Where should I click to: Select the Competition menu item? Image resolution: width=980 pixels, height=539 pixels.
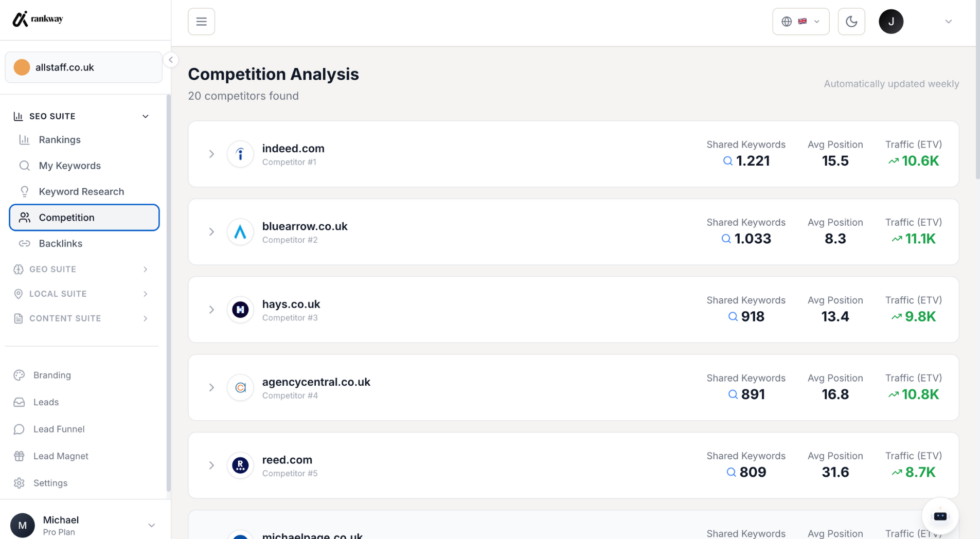point(84,218)
